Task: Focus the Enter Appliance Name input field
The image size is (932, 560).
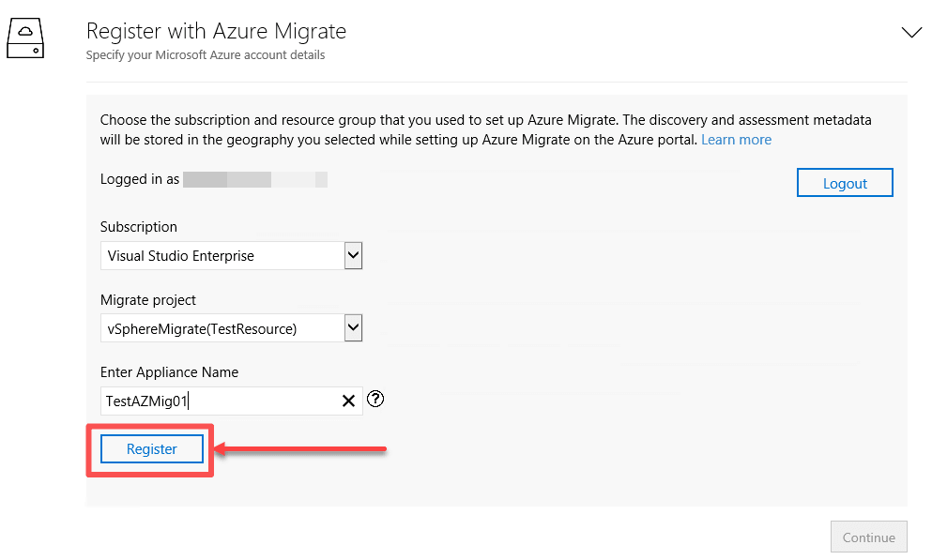Action: pyautogui.click(x=231, y=401)
